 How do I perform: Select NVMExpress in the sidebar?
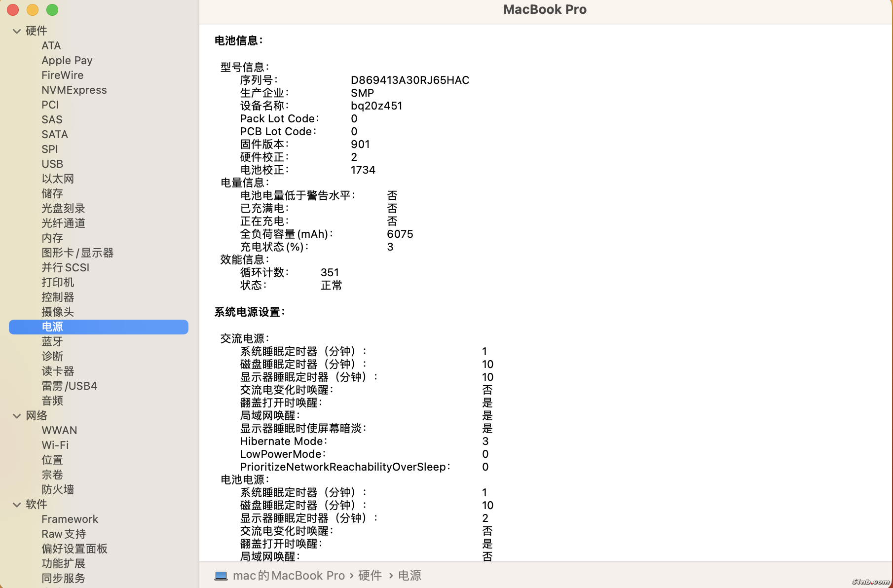[x=74, y=90]
